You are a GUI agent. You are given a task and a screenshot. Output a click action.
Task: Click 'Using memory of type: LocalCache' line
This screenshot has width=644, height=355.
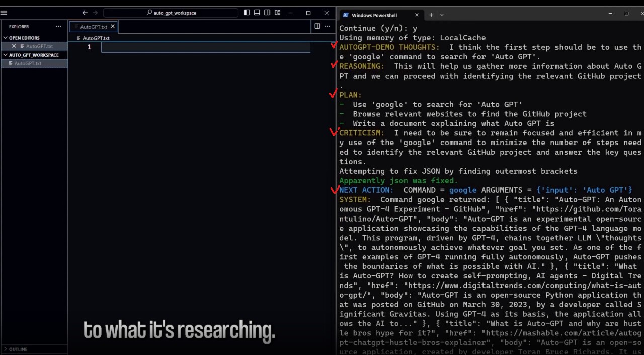[x=413, y=38]
